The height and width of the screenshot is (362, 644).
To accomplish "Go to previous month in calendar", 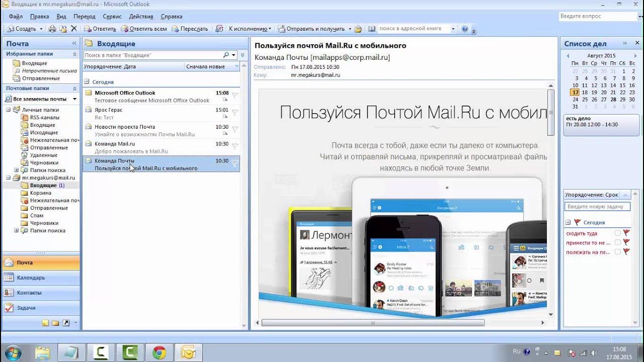I will pyautogui.click(x=568, y=56).
